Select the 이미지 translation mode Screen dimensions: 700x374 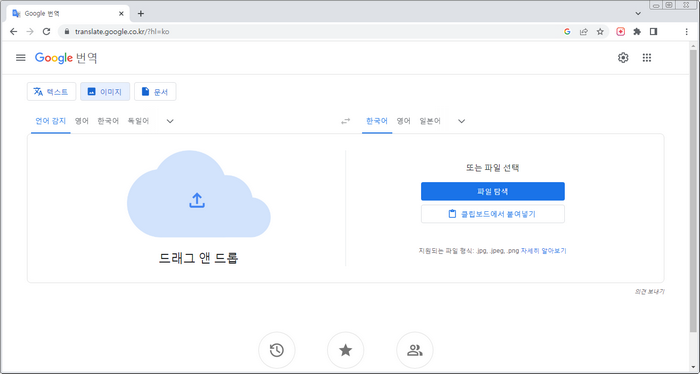coord(105,91)
